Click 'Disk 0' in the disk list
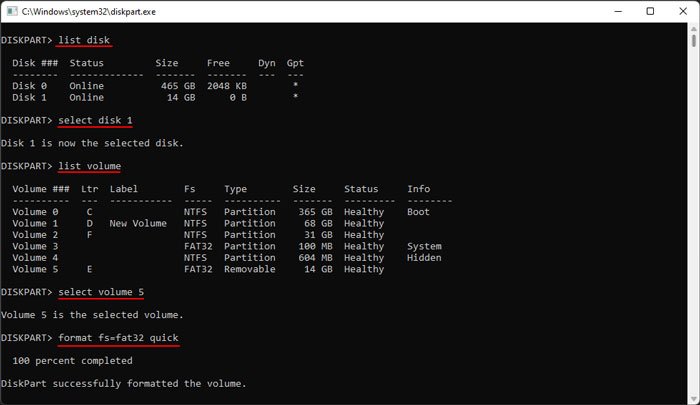 click(29, 86)
